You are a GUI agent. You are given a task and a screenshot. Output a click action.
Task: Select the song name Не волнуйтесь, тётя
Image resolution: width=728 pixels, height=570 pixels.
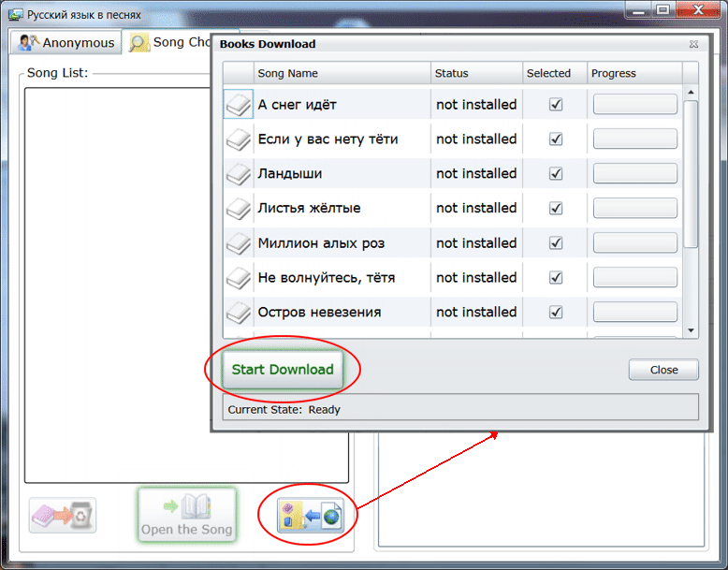click(x=327, y=277)
